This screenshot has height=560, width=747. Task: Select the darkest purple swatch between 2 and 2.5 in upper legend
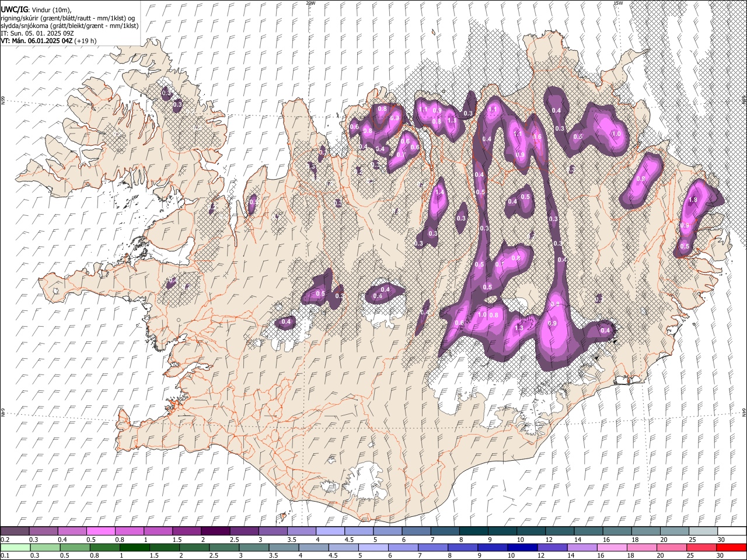click(215, 531)
